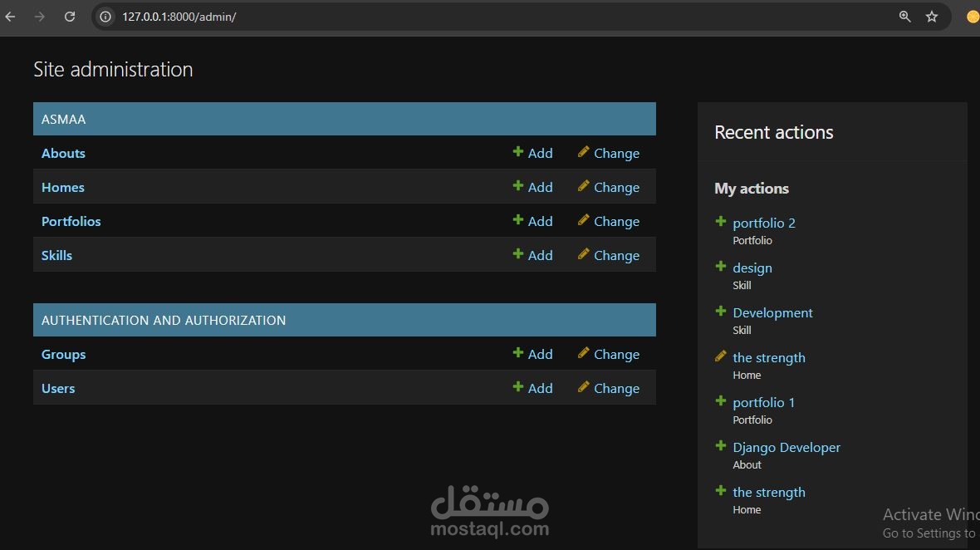Click the green plus icon in Homes row
The image size is (980, 550).
click(x=517, y=185)
